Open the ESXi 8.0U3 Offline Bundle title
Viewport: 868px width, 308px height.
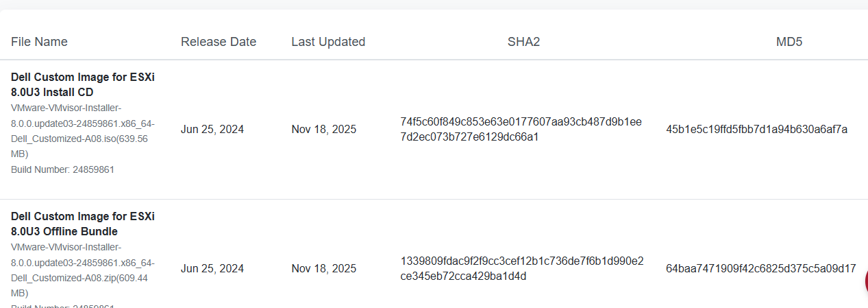coord(82,224)
